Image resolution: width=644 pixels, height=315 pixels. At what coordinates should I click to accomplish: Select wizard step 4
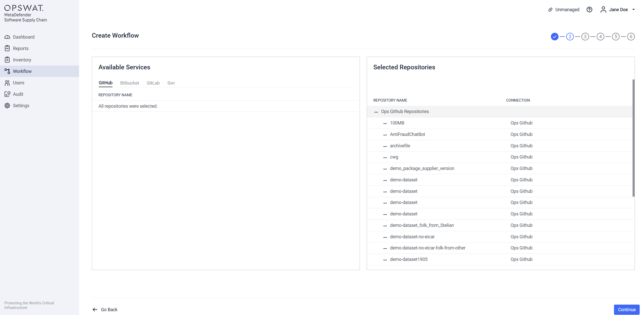coord(601,37)
